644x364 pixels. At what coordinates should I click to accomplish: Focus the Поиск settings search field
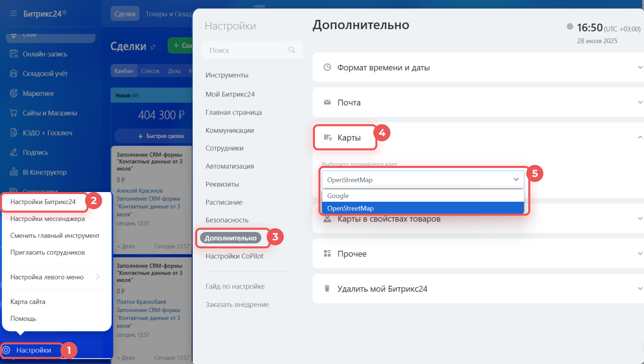252,50
